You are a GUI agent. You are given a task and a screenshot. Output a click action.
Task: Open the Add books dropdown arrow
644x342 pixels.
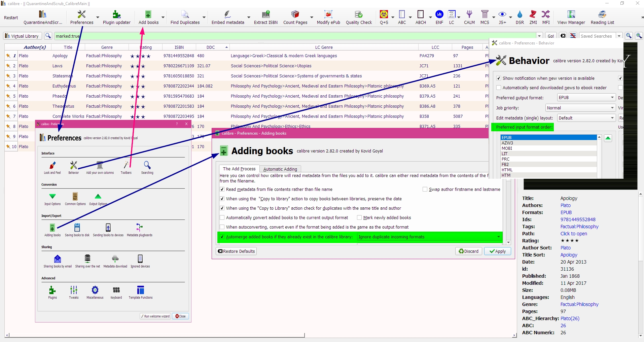coord(163,17)
